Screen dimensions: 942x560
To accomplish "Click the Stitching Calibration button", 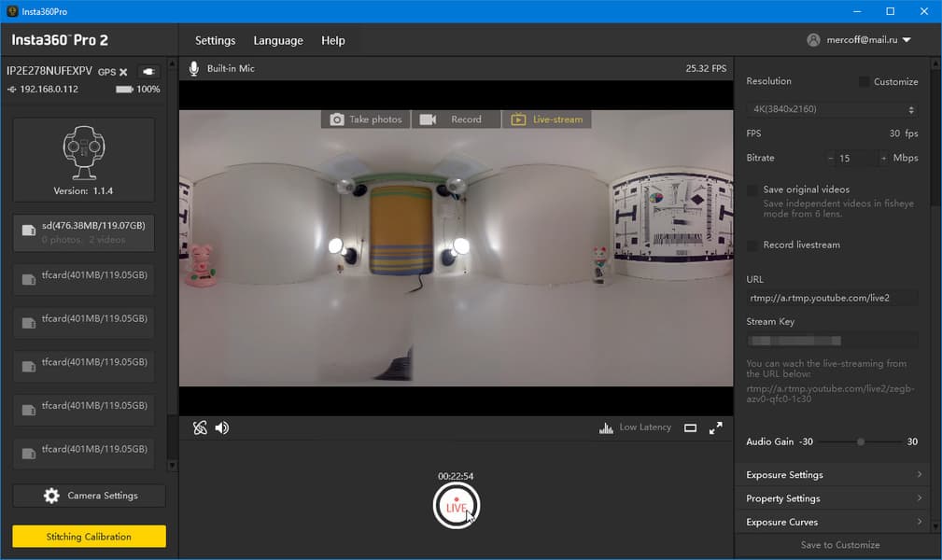I will tap(89, 537).
